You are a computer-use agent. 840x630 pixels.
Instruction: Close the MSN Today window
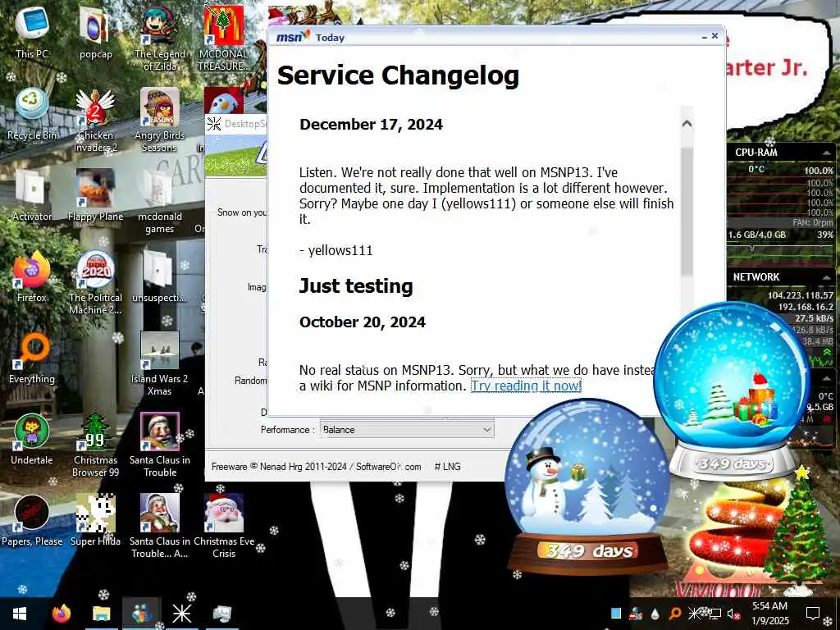[x=714, y=36]
